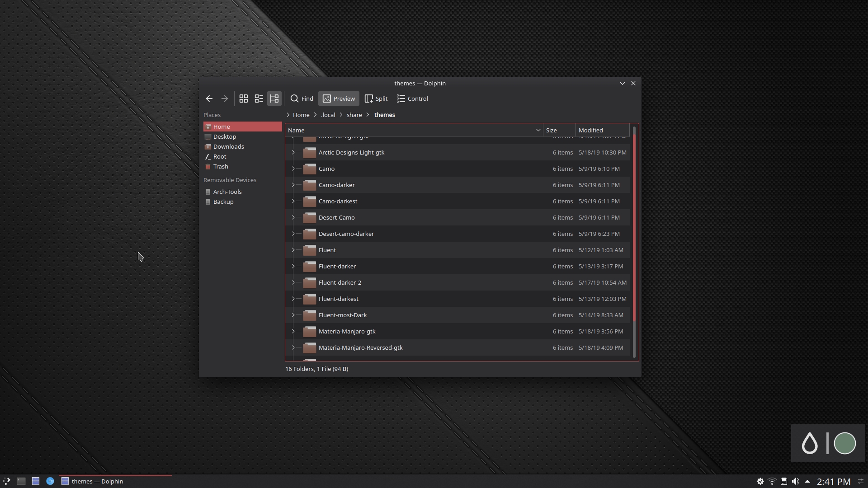Expand the Arctic-Designs-Light-gtk folder
The image size is (868, 488).
coord(293,152)
